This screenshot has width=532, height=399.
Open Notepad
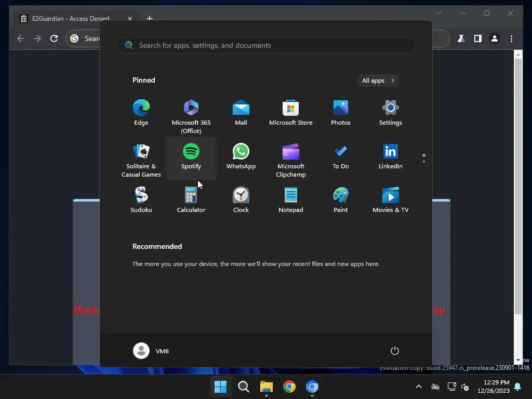coord(291,200)
